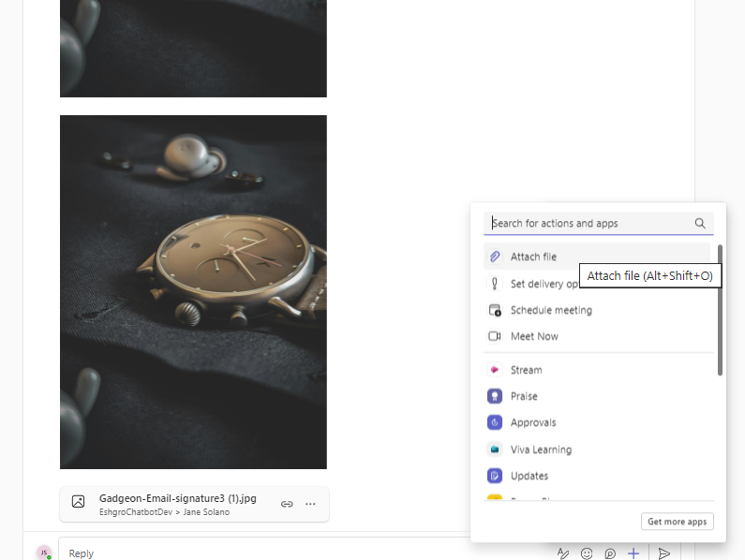Open the Approvals app icon

point(495,422)
